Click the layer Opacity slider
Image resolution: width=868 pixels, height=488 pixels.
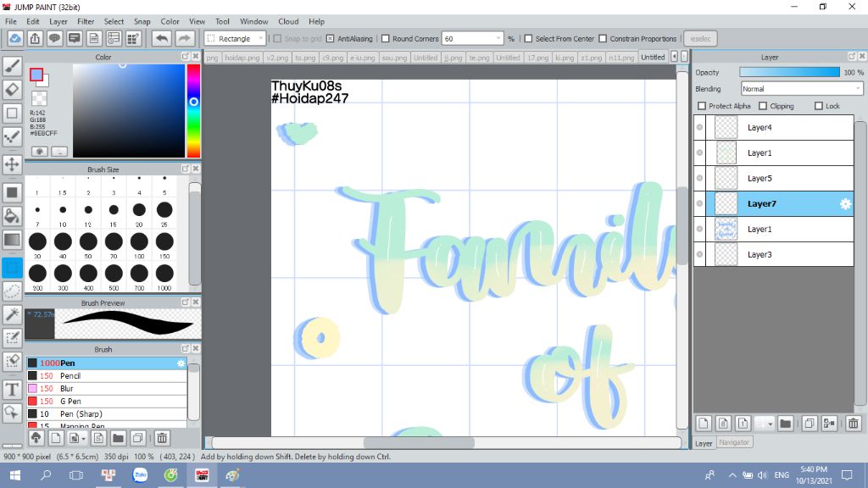click(789, 73)
